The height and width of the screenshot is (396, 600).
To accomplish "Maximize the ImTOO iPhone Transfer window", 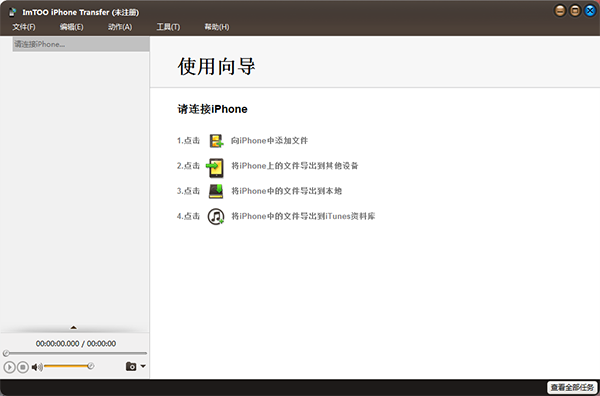I will click(x=575, y=11).
